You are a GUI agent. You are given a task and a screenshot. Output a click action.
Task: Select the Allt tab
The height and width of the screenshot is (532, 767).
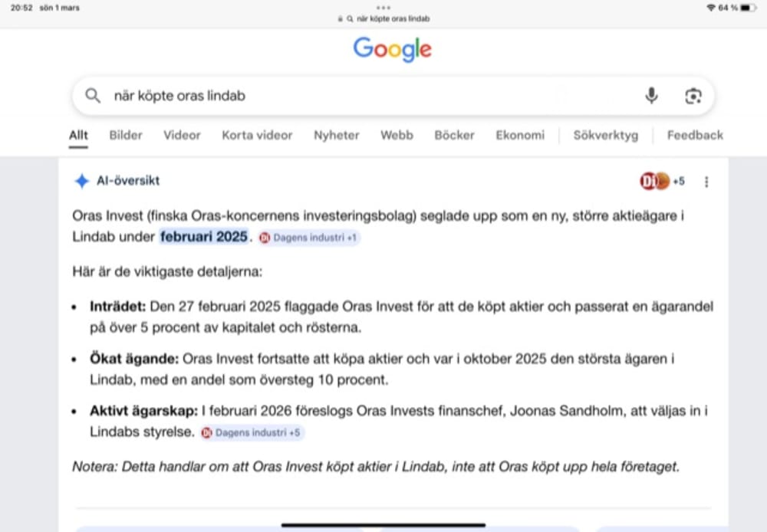(x=78, y=135)
